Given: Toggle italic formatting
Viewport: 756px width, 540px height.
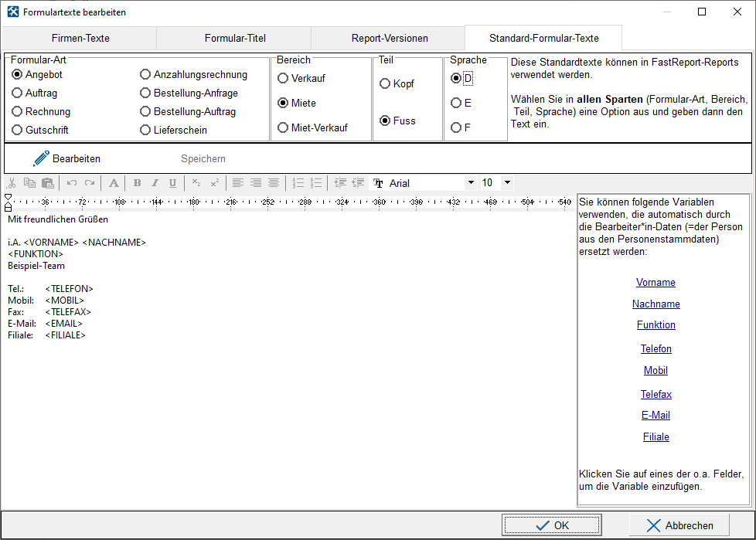Looking at the screenshot, I should [155, 183].
